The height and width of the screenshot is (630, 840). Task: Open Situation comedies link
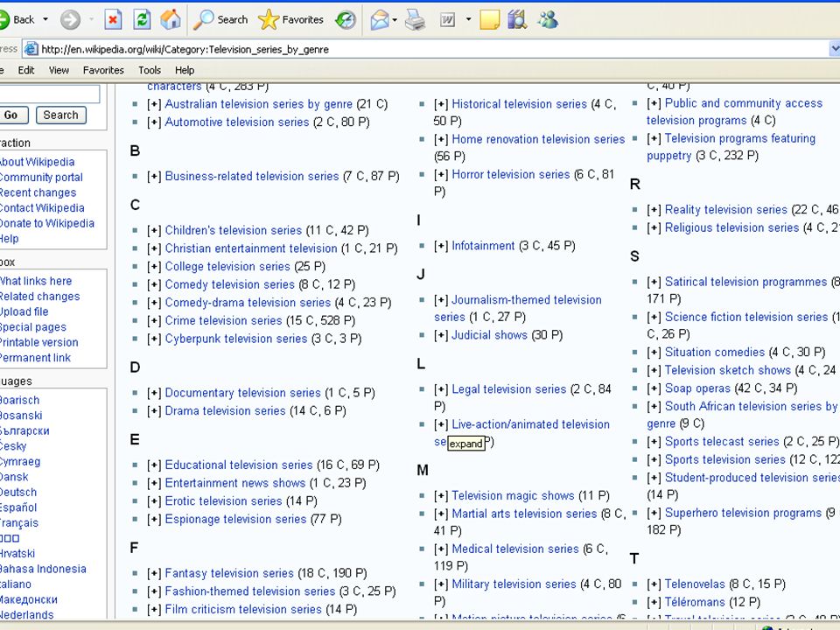click(715, 353)
